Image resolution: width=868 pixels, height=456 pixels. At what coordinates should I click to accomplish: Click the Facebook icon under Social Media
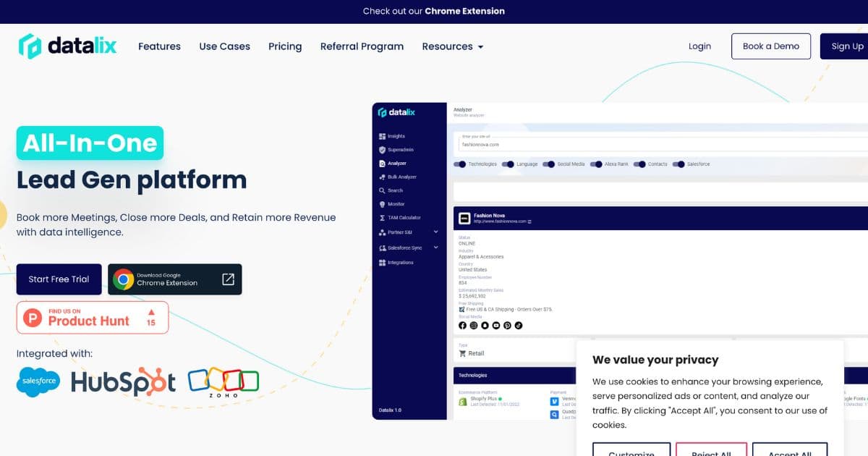[x=463, y=326]
